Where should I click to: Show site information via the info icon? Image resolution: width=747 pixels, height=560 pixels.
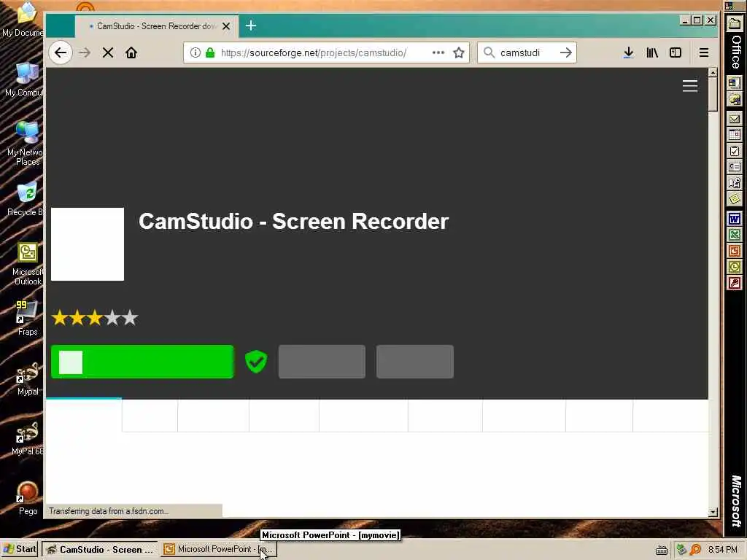click(195, 52)
